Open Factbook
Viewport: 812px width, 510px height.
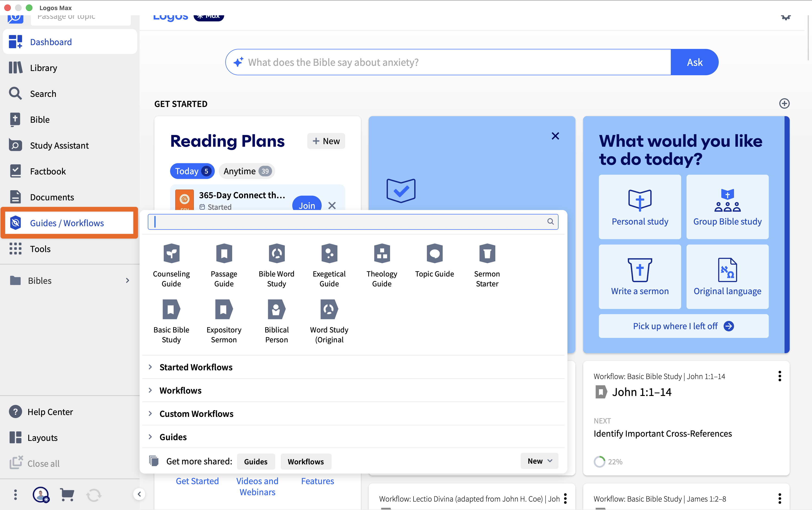click(x=70, y=171)
